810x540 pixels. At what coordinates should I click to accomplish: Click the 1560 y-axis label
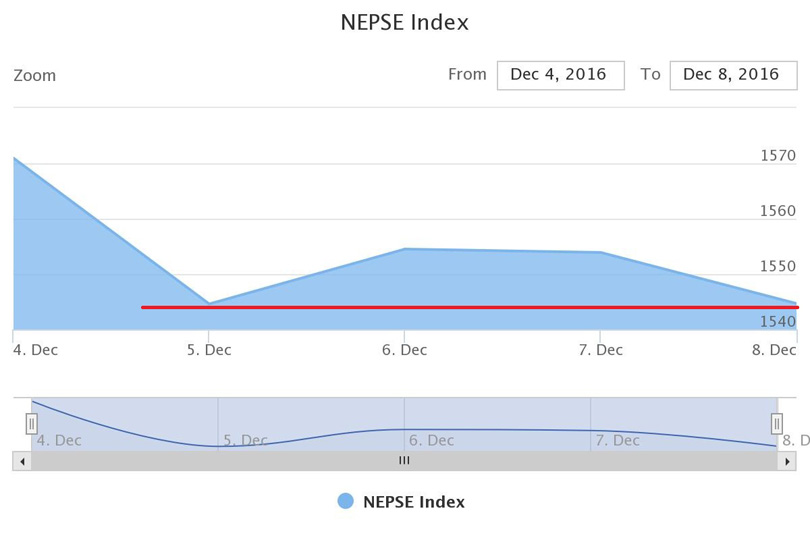point(777,211)
